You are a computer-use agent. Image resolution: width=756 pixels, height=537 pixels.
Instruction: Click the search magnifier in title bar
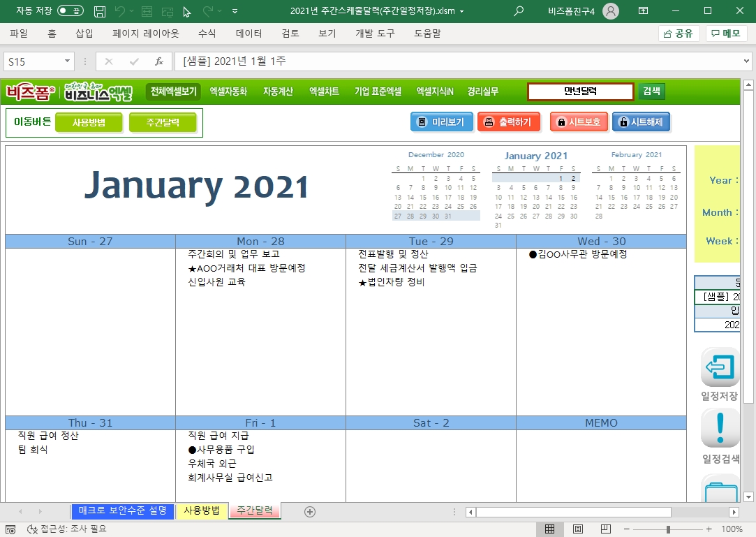point(519,10)
